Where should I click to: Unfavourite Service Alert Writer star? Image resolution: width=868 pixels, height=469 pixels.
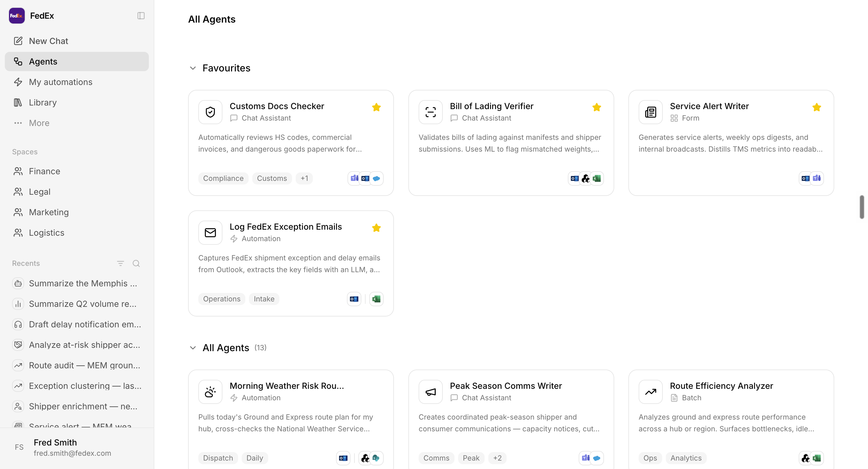pyautogui.click(x=817, y=108)
